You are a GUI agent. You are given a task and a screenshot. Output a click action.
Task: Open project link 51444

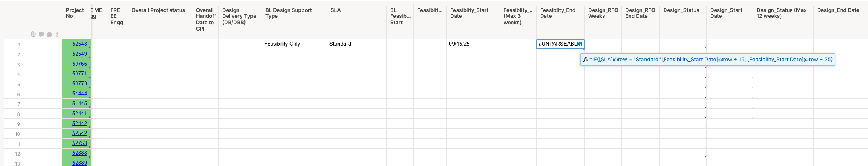pos(79,94)
